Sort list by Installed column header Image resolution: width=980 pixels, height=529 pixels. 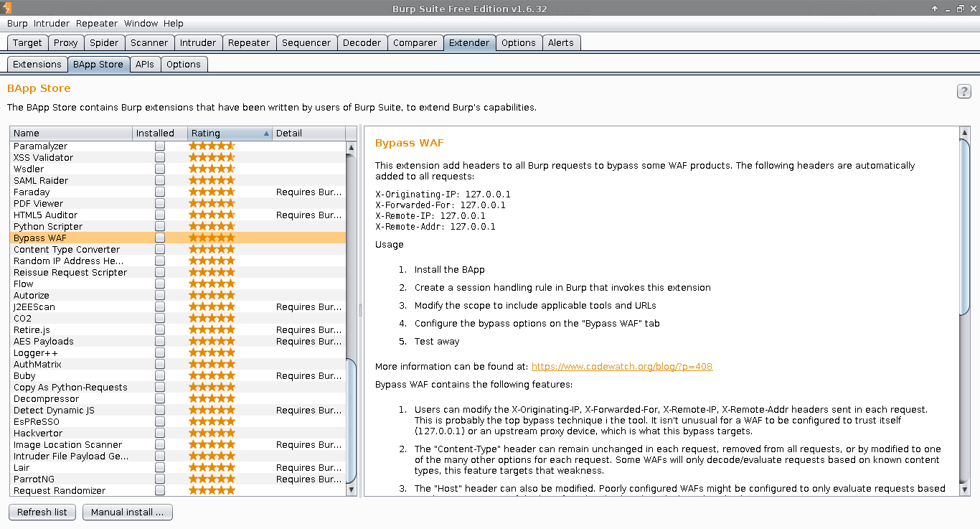160,134
